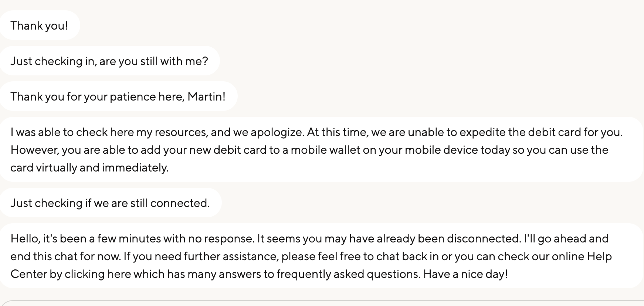Click the name 'Martin!' in the chat
Screen dimensions: 644x306
tap(206, 96)
